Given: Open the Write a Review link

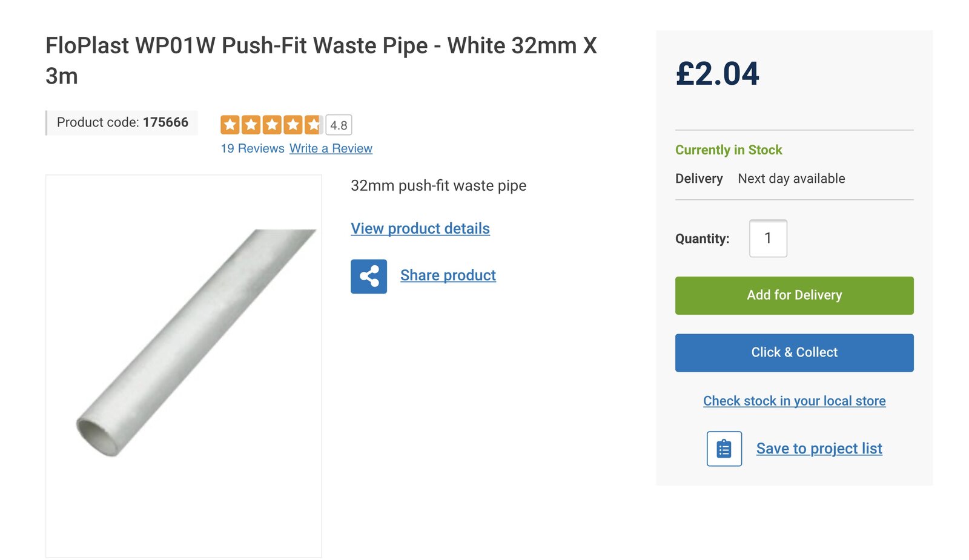Looking at the screenshot, I should (331, 149).
